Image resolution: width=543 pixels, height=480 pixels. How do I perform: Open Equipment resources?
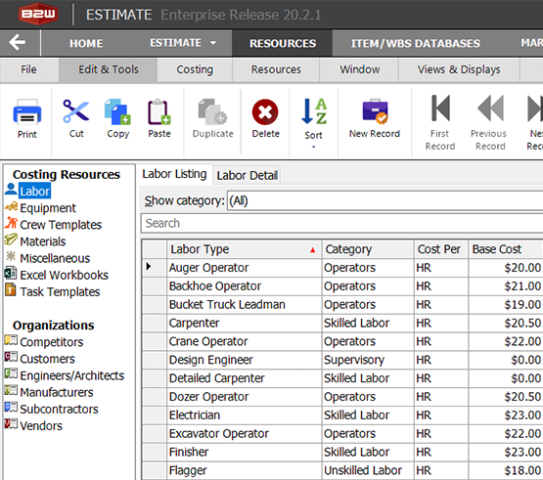[x=47, y=208]
